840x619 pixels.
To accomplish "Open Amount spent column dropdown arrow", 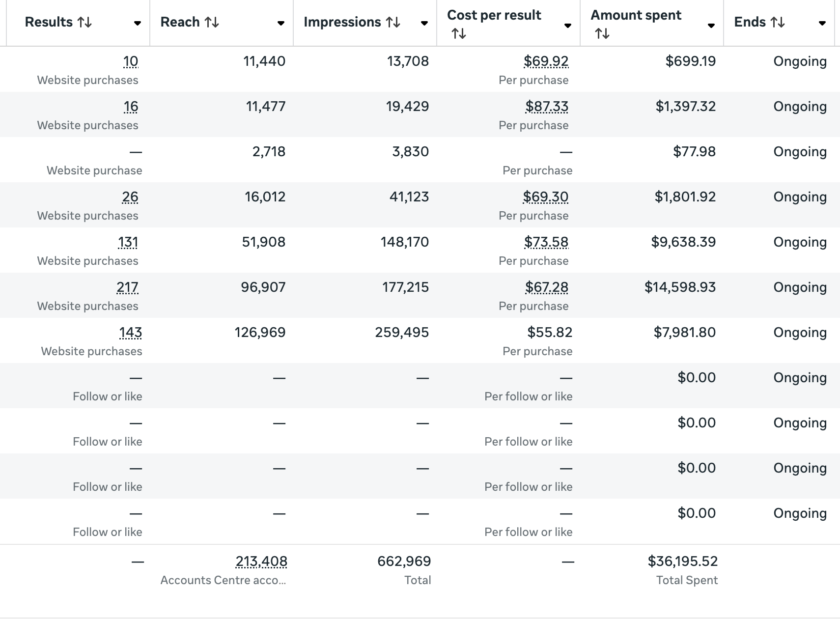I will click(x=711, y=26).
